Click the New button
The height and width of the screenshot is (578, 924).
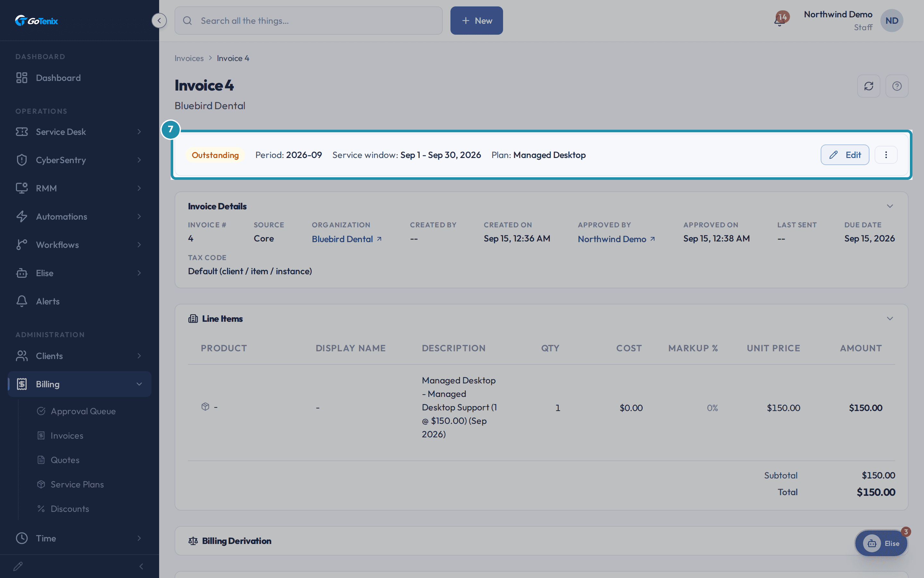476,21
